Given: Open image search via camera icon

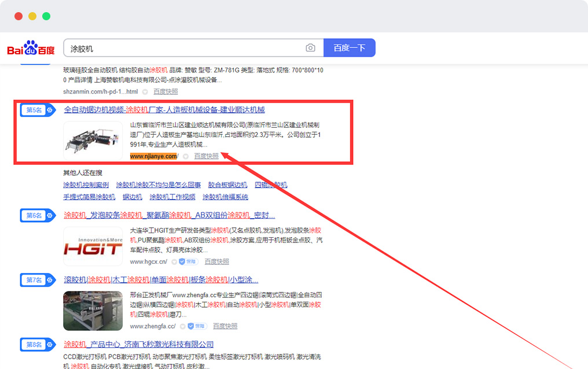Looking at the screenshot, I should coord(310,48).
